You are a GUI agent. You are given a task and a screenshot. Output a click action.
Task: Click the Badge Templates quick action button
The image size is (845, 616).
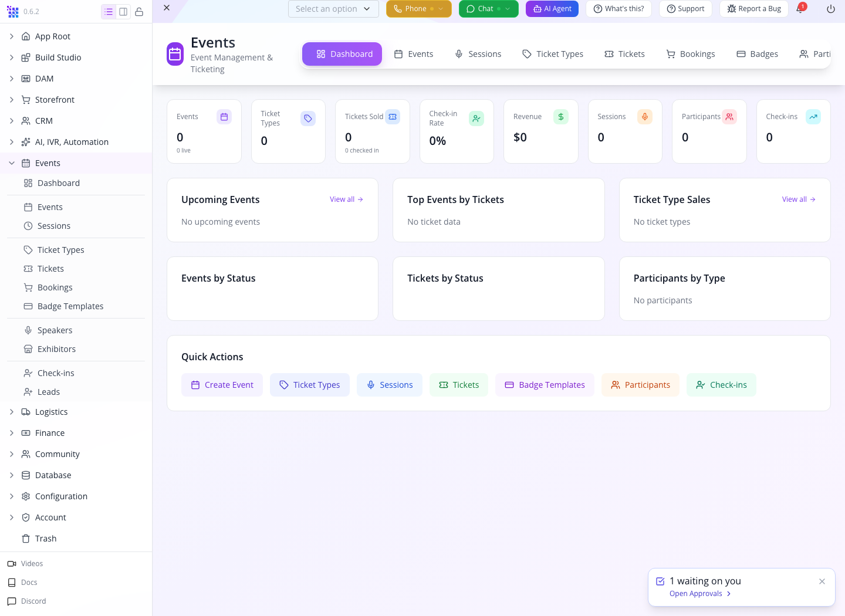pyautogui.click(x=545, y=385)
